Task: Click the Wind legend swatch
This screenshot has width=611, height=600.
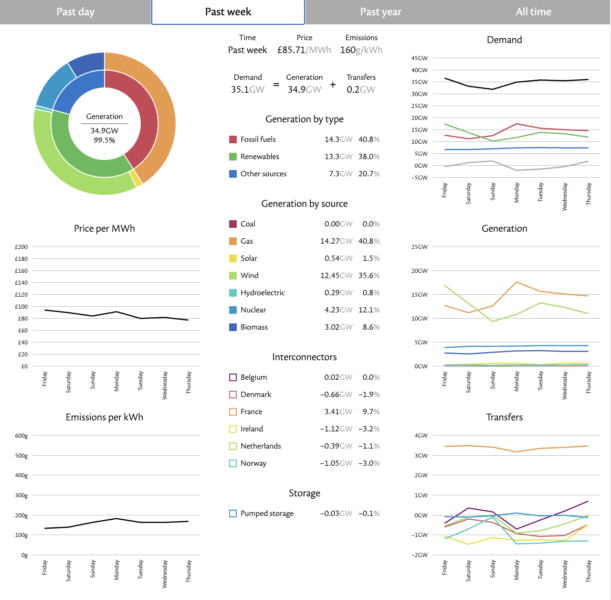Action: [x=233, y=274]
